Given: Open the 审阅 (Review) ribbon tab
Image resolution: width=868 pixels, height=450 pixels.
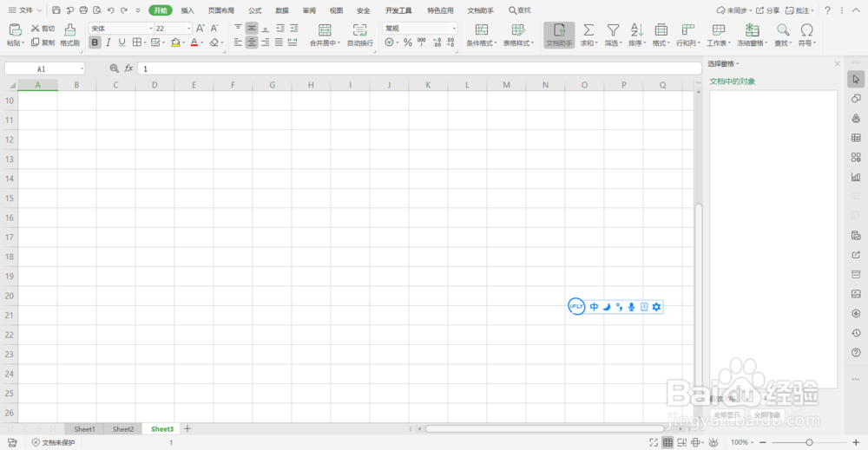Looking at the screenshot, I should click(x=310, y=10).
